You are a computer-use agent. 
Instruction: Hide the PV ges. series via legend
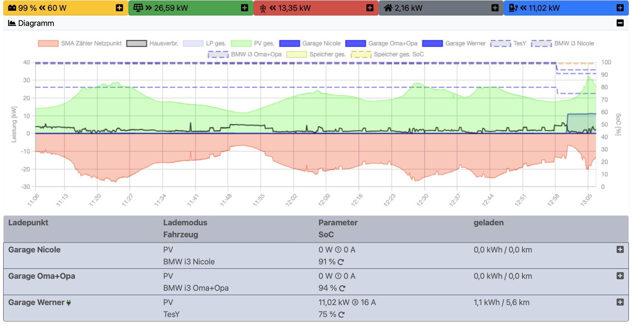(x=264, y=43)
